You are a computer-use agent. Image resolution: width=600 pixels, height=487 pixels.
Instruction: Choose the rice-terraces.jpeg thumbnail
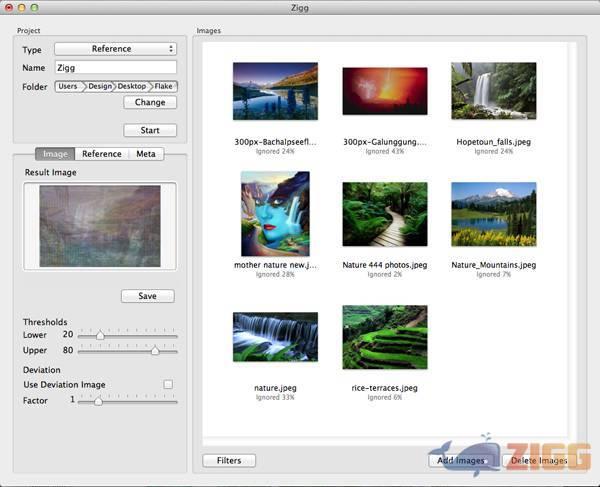click(384, 338)
